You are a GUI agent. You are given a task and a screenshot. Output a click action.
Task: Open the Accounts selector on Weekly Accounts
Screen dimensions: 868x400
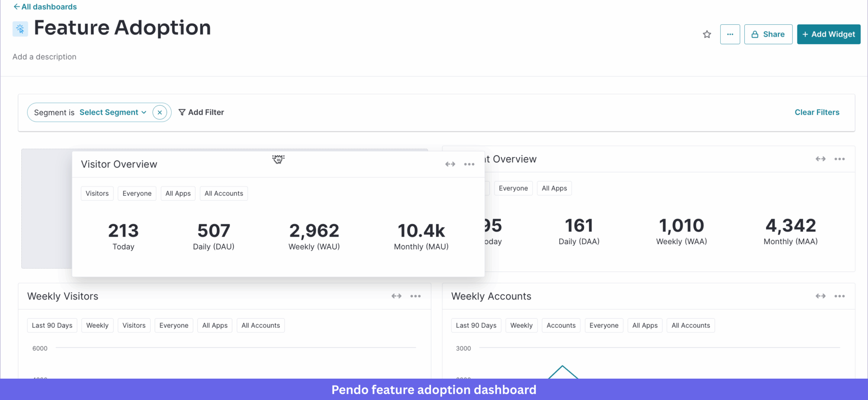pos(561,325)
